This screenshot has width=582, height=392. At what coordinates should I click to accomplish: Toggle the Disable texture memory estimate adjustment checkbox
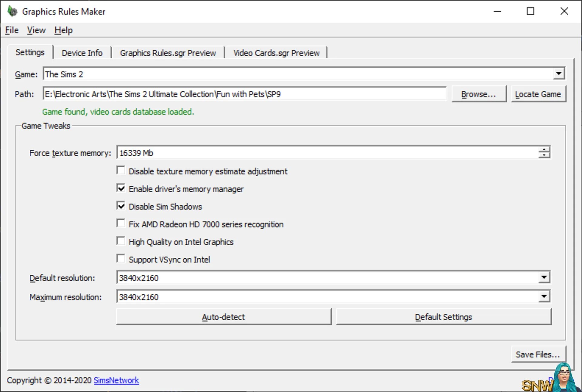point(122,171)
